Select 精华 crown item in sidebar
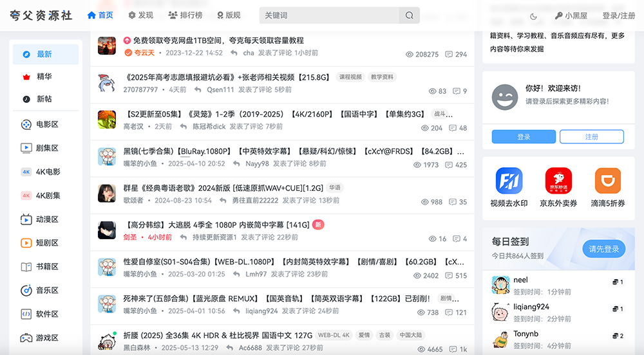This screenshot has height=355, width=644. click(x=26, y=77)
